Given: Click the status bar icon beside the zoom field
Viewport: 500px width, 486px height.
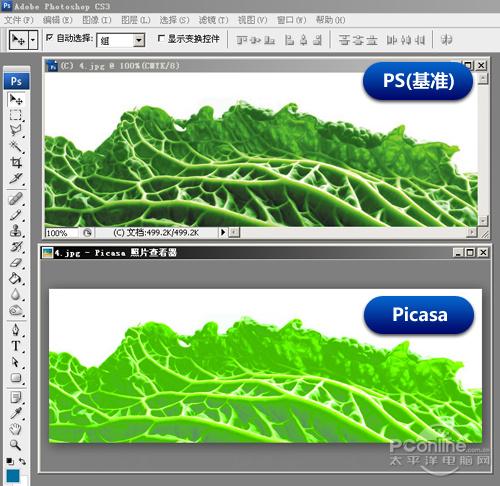Looking at the screenshot, I should pyautogui.click(x=87, y=232).
